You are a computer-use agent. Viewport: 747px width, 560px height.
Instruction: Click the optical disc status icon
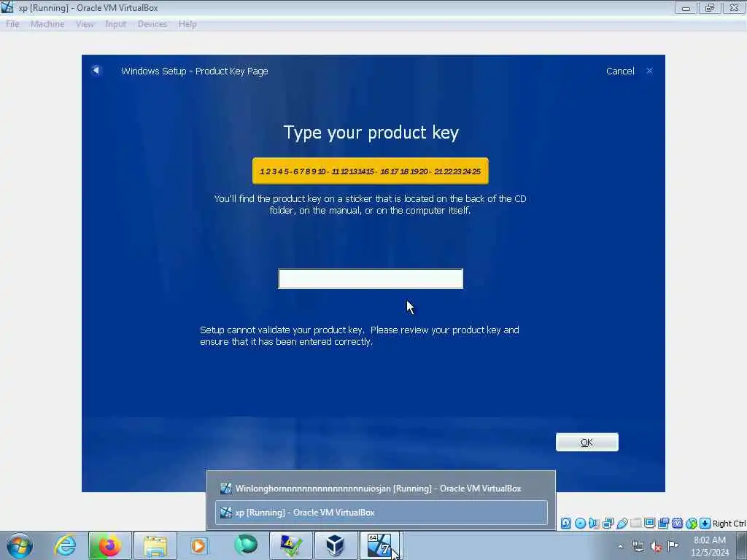pyautogui.click(x=580, y=524)
